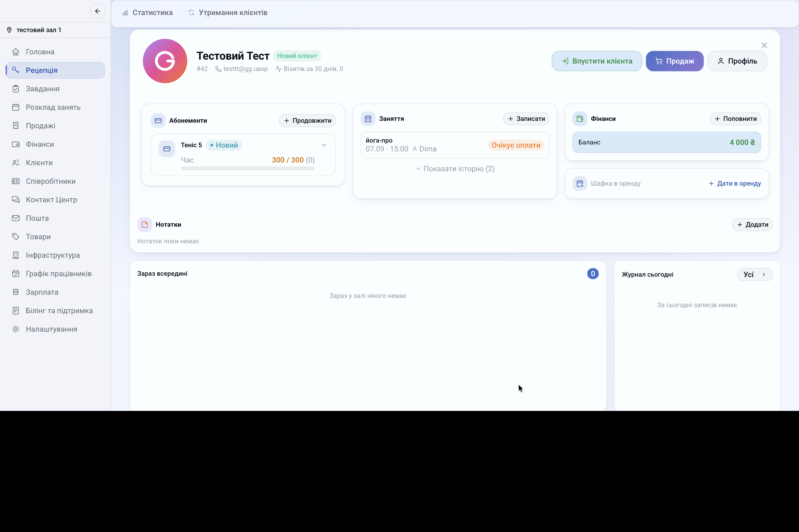The height and width of the screenshot is (532, 799).
Task: Expand the Теніс 5 subscription chevron
Action: pos(324,145)
